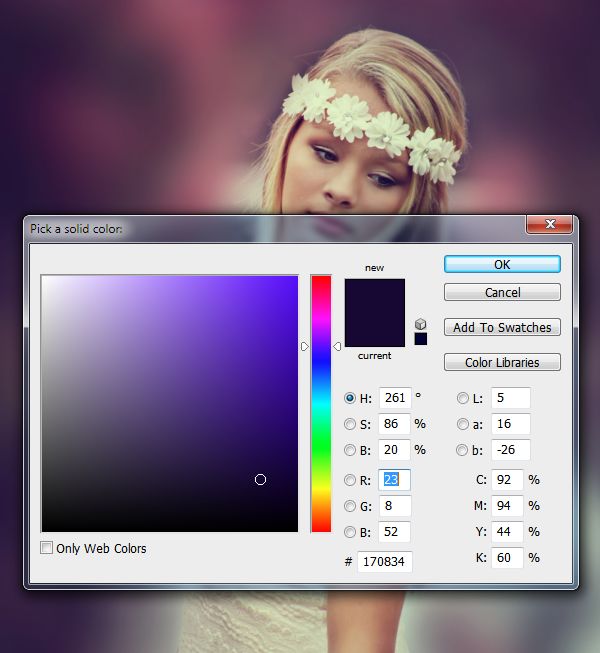The width and height of the screenshot is (600, 653).
Task: Click Add To Swatches button
Action: 502,327
